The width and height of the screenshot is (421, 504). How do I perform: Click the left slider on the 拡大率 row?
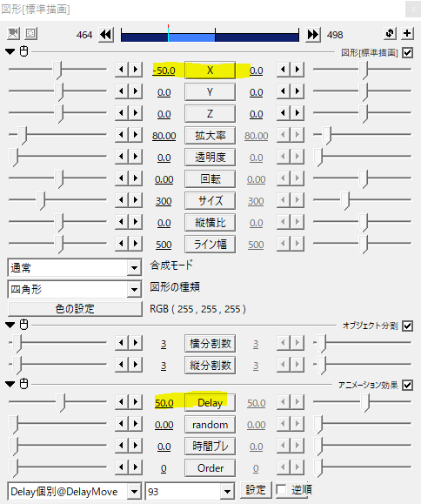tap(57, 135)
